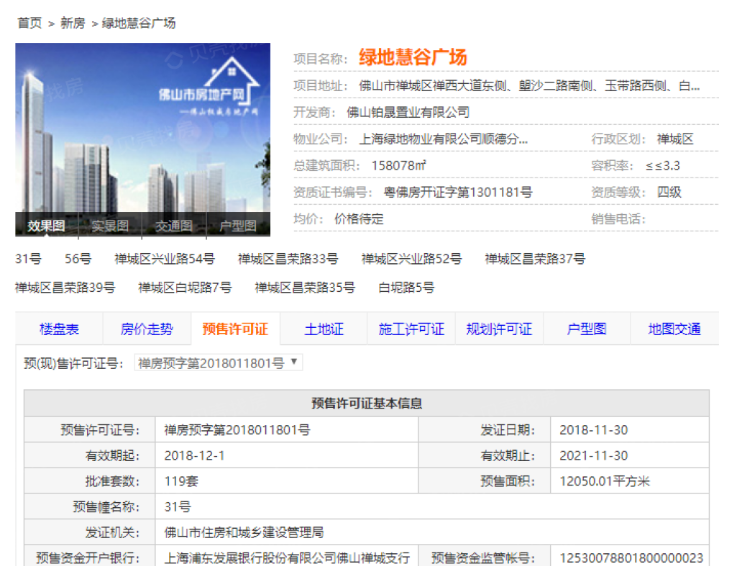
Task: Choose building 56号 link
Action: [78, 259]
